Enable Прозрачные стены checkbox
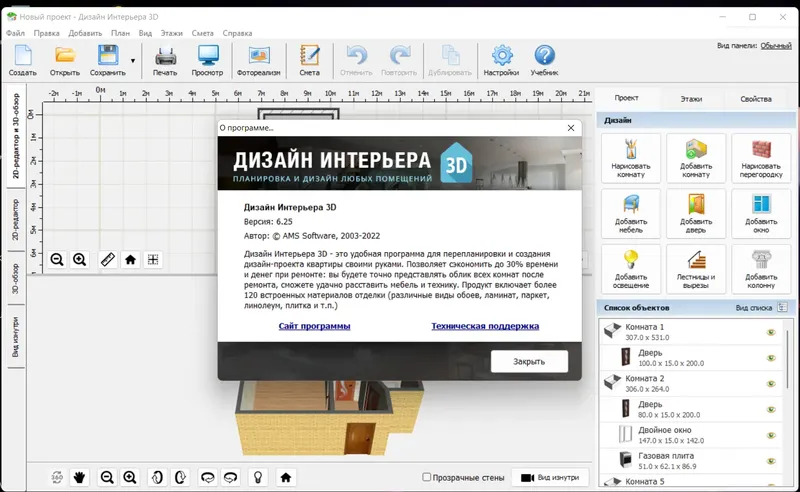The image size is (800, 492). (427, 477)
